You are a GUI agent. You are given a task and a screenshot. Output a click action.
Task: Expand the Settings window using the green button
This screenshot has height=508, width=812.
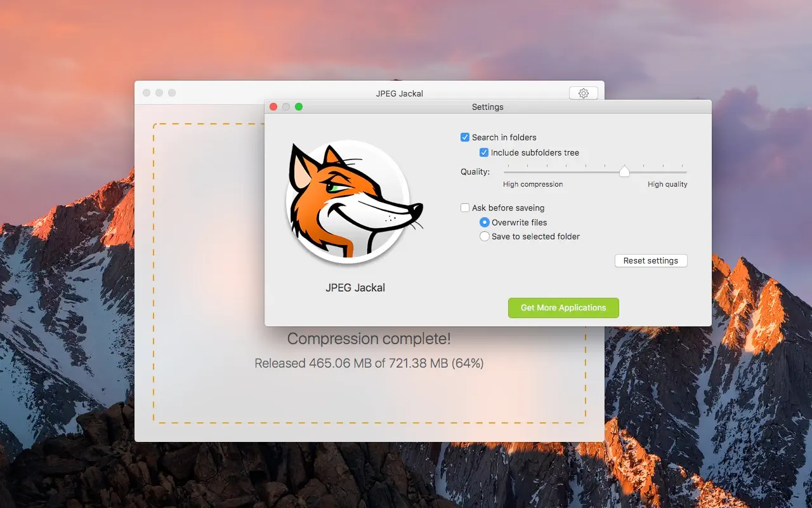point(299,107)
